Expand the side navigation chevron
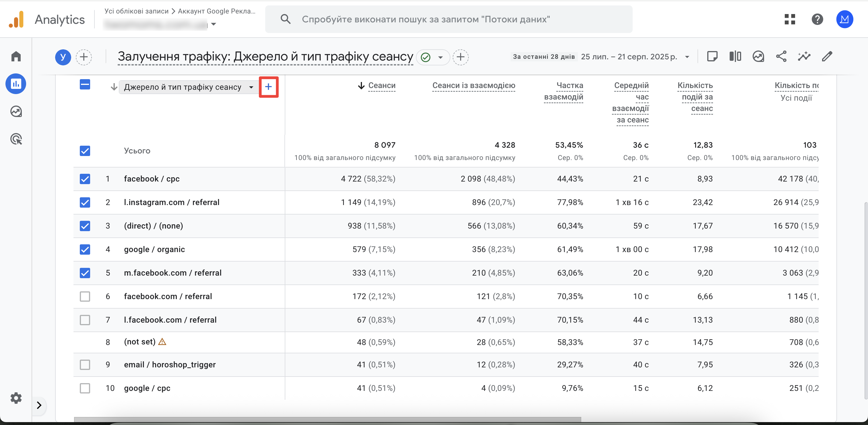This screenshot has height=425, width=868. pyautogui.click(x=39, y=405)
